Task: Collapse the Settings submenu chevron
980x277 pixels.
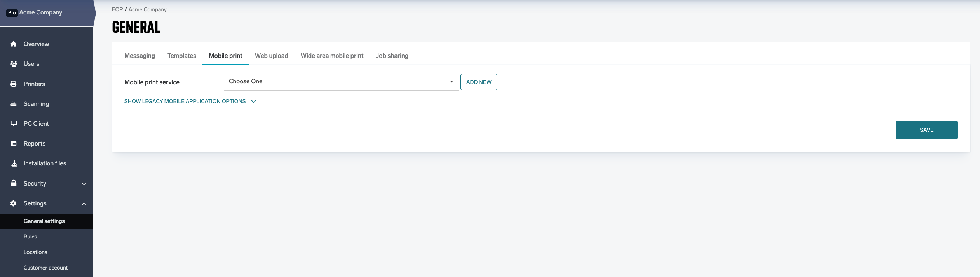Action: coord(84,204)
